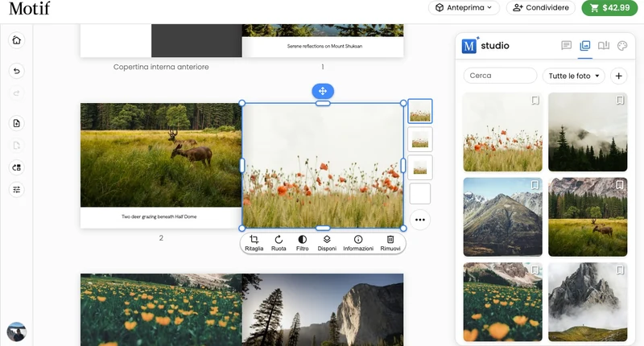Open the Tutte le foto filter dropdown

click(574, 76)
